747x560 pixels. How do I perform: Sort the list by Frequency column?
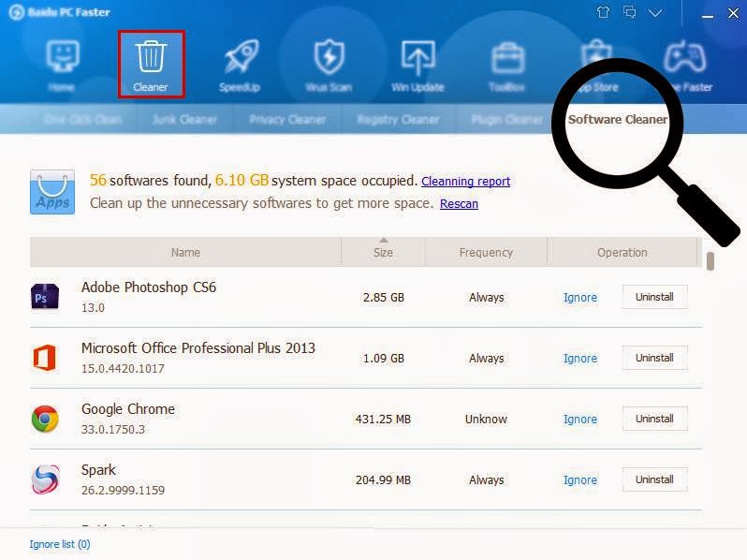click(486, 252)
